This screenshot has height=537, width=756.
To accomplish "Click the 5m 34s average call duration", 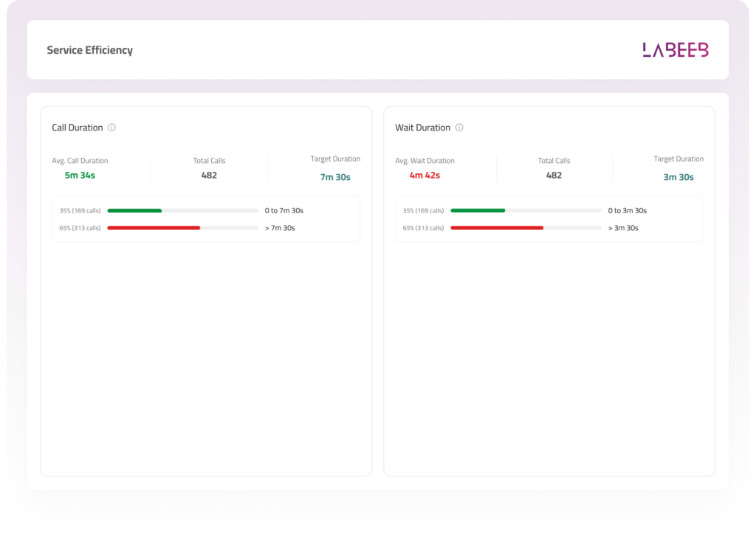I will click(80, 176).
